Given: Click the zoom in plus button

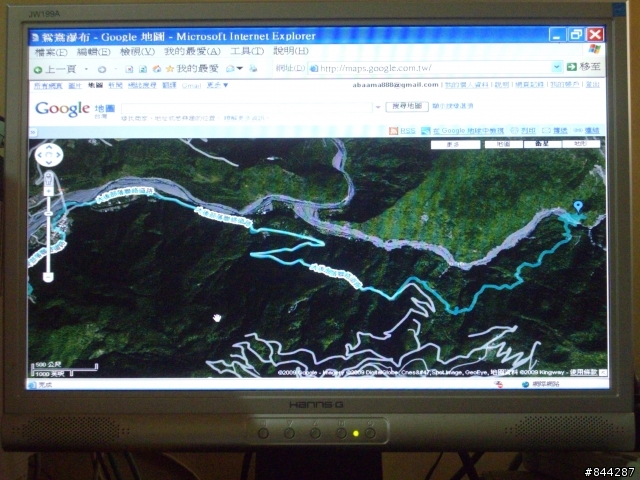Looking at the screenshot, I should (49, 191).
